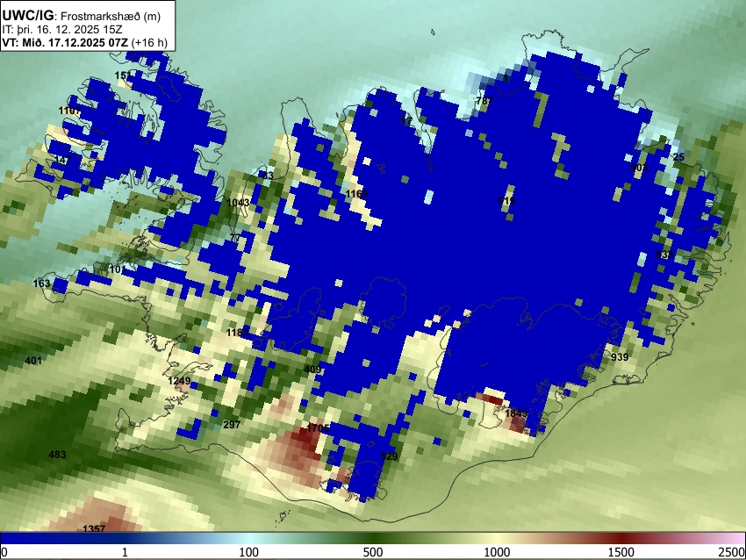
Task: Click the color scale label 2500
Action: click(x=732, y=552)
